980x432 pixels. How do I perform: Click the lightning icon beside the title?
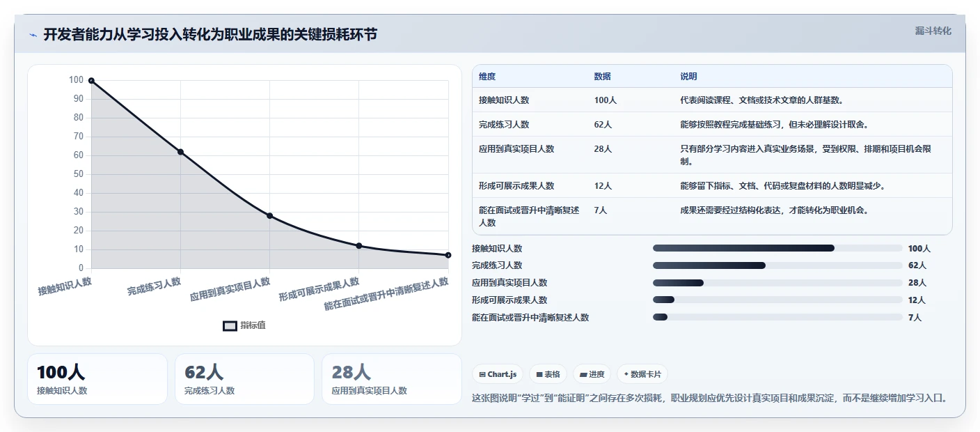click(x=33, y=35)
